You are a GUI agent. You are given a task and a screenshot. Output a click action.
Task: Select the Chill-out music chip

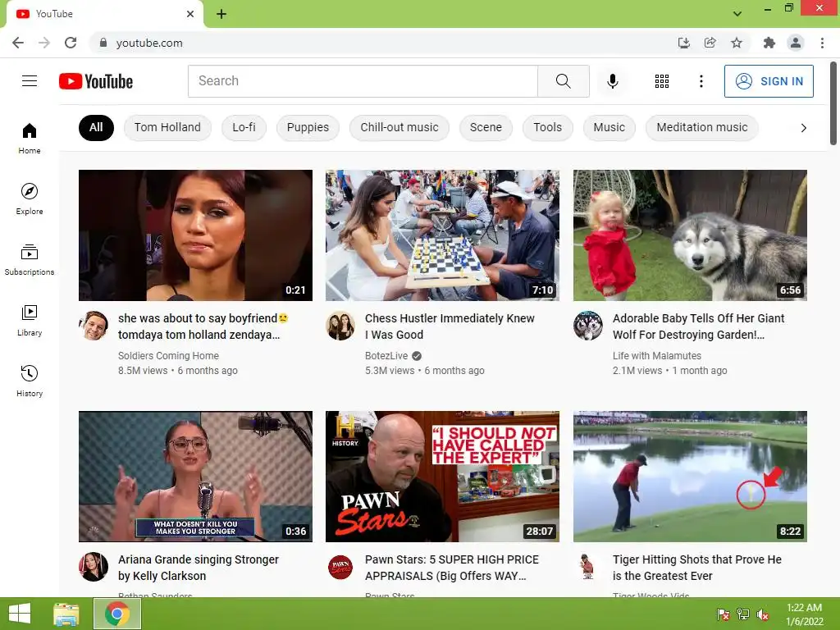tap(399, 127)
